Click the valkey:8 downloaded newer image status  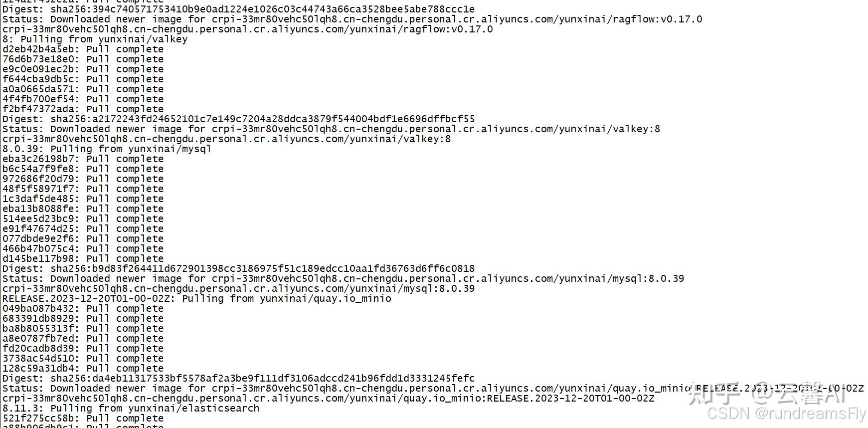point(331,129)
